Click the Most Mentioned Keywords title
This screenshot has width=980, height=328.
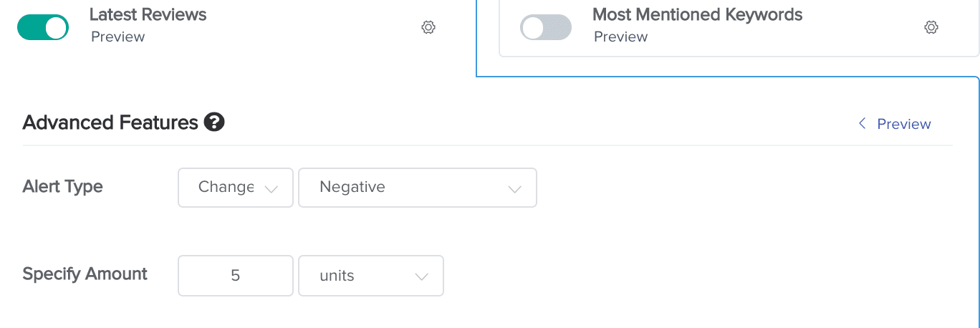(698, 14)
